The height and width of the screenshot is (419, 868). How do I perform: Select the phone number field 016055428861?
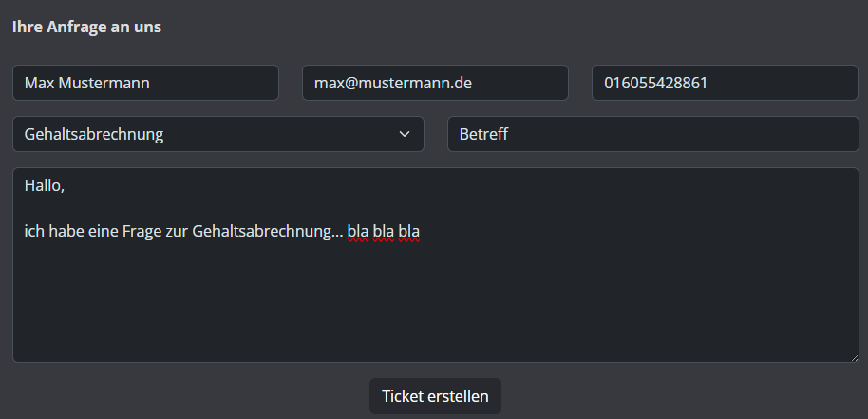[725, 83]
